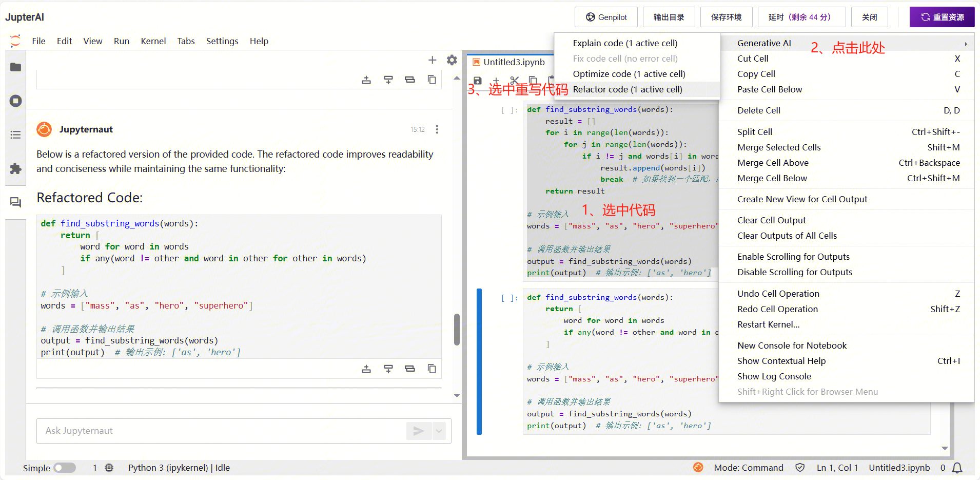Insert a new cell using notebook toolbar plus
The image size is (980, 480).
coord(496,81)
